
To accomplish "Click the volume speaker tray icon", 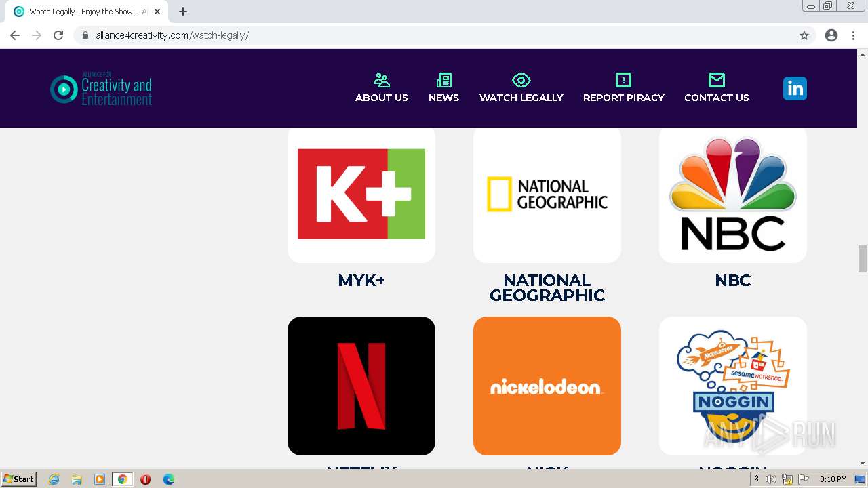I will [771, 479].
